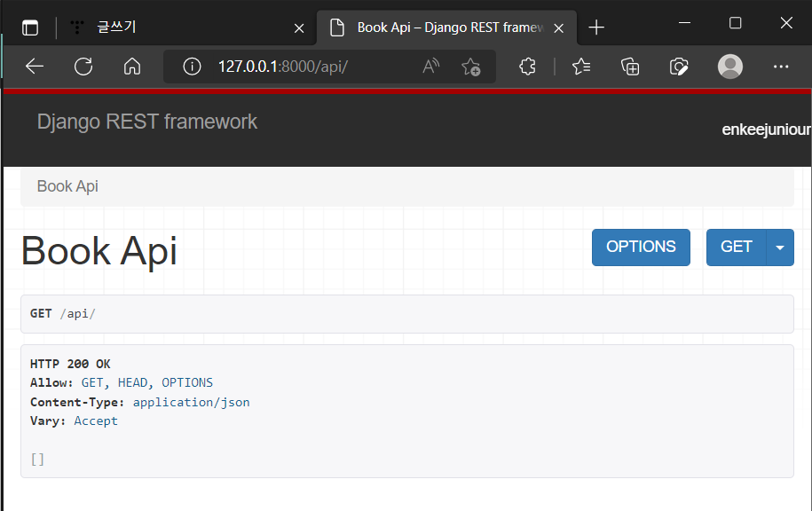
Task: Open Settings and more ellipsis menu
Action: tap(781, 67)
